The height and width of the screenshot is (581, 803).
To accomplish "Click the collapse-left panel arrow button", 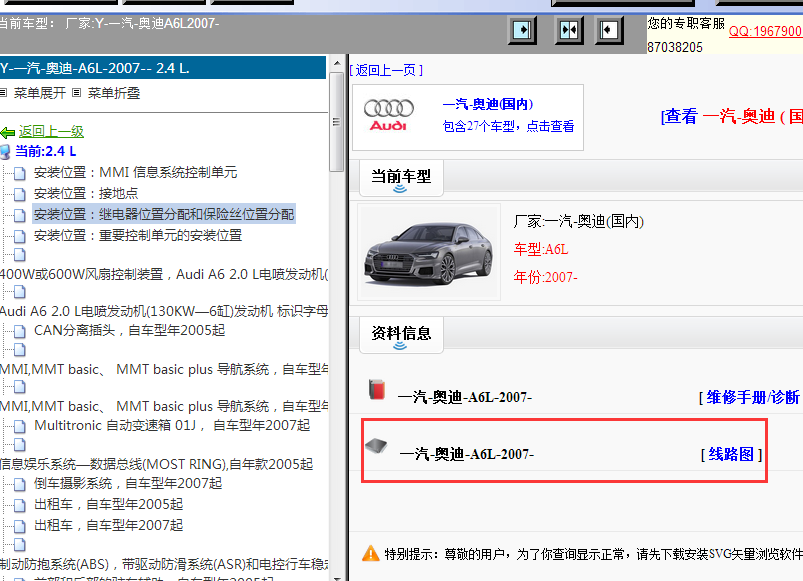I will coord(608,30).
